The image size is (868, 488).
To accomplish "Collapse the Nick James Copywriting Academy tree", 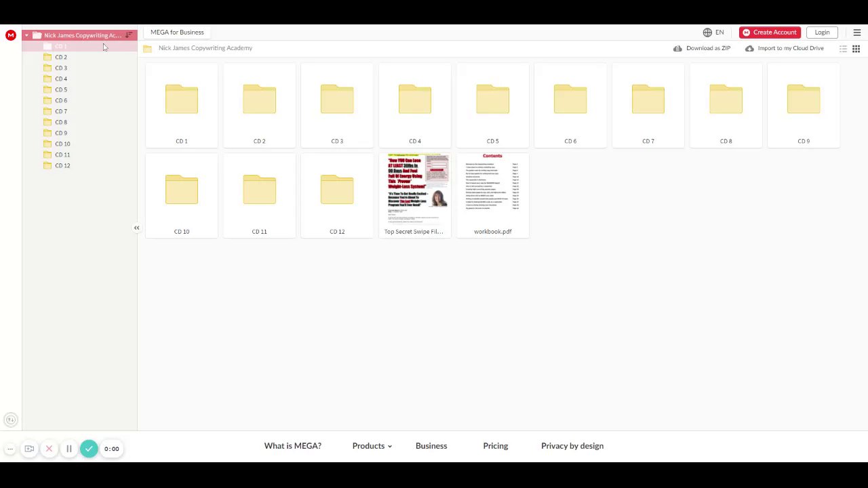I will point(26,35).
